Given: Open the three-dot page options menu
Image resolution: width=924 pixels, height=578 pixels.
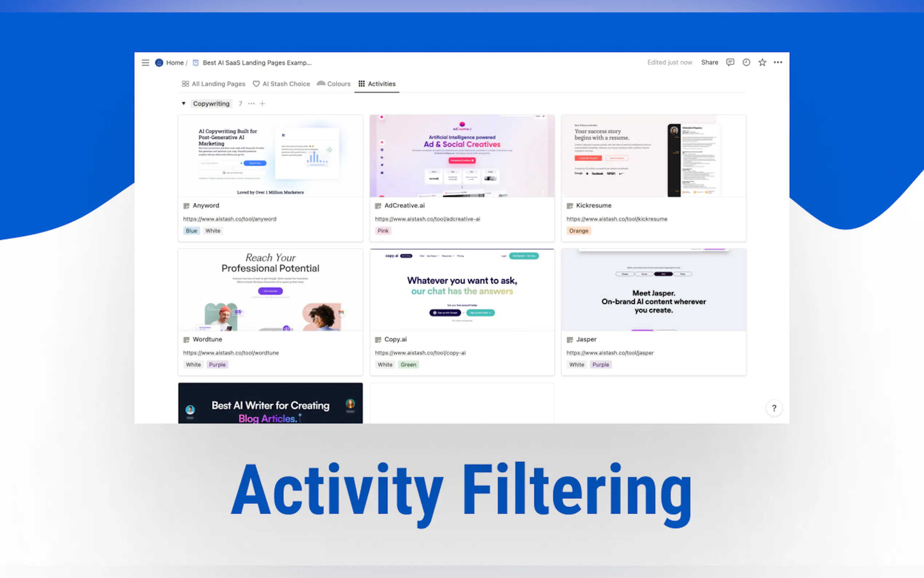Looking at the screenshot, I should (x=778, y=62).
